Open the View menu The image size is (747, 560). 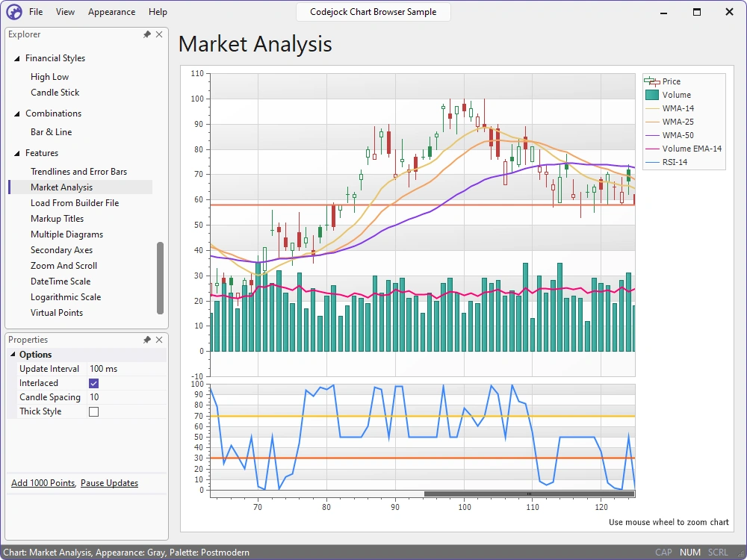[x=65, y=12]
